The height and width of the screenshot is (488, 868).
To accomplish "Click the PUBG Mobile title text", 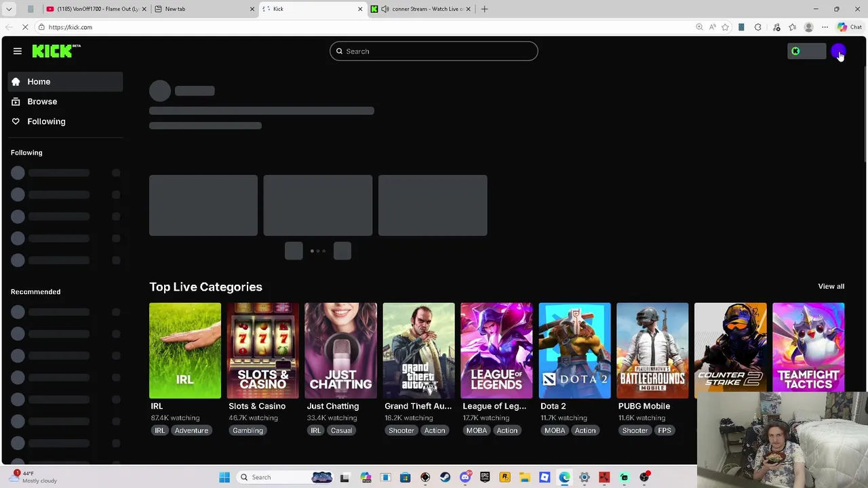I will point(644,406).
